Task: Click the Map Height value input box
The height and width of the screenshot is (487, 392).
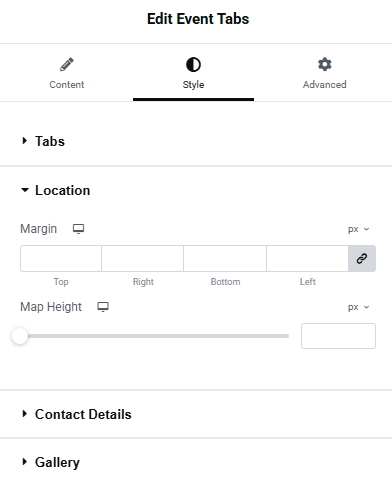Action: click(x=338, y=336)
